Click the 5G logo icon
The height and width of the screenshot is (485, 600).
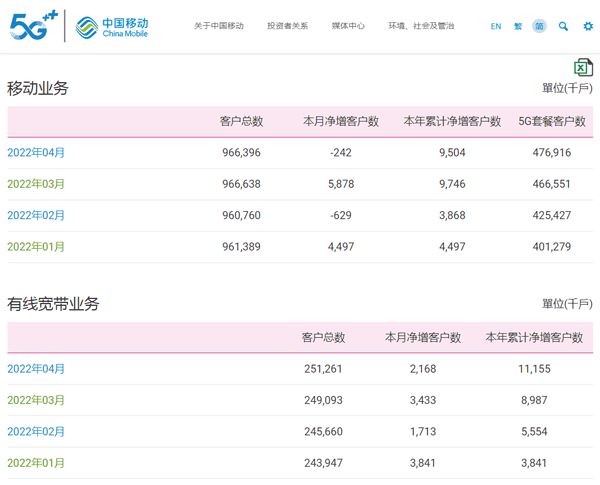pyautogui.click(x=33, y=26)
